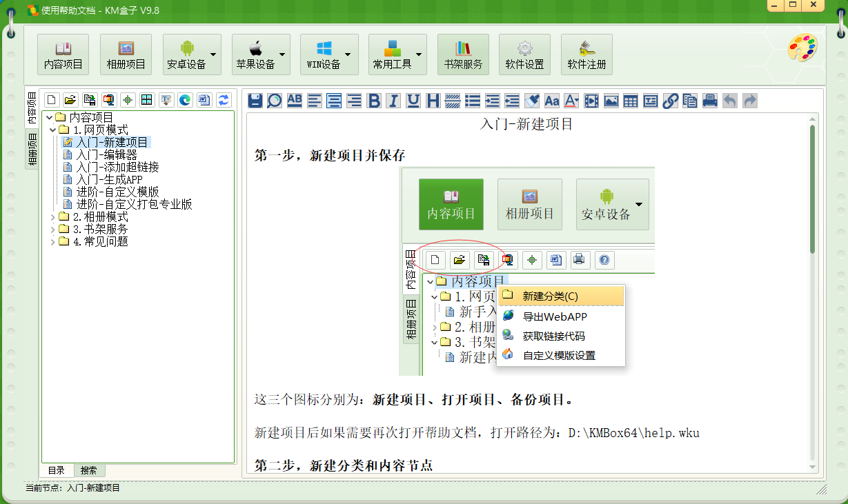Select 入门-编辑器 in the tree
Screen dimensions: 848x504
106,155
